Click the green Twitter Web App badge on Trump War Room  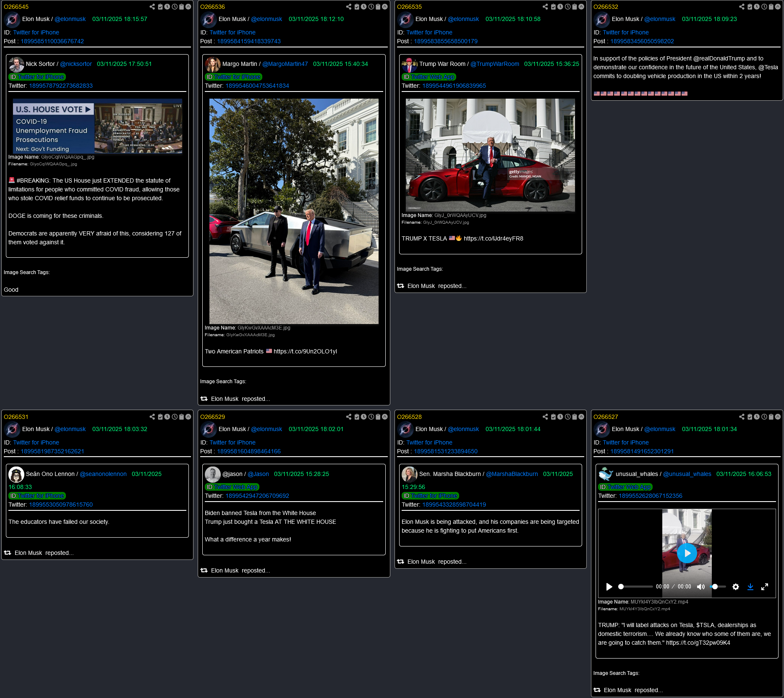pyautogui.click(x=429, y=77)
